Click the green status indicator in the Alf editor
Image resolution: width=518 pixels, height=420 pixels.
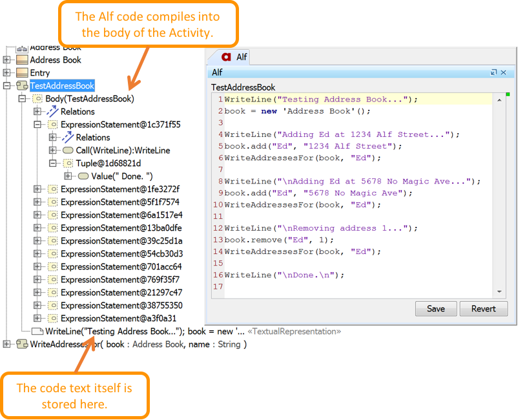point(508,94)
